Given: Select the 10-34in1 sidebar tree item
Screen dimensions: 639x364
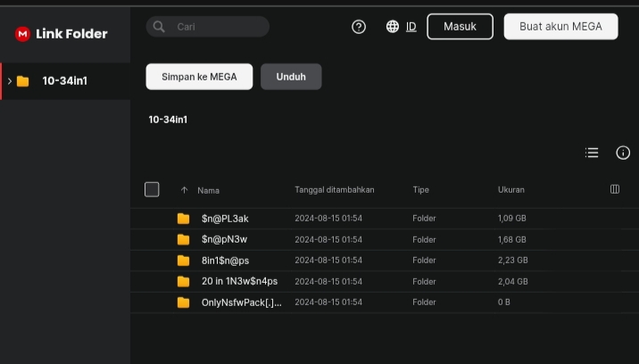Looking at the screenshot, I should click(x=65, y=81).
